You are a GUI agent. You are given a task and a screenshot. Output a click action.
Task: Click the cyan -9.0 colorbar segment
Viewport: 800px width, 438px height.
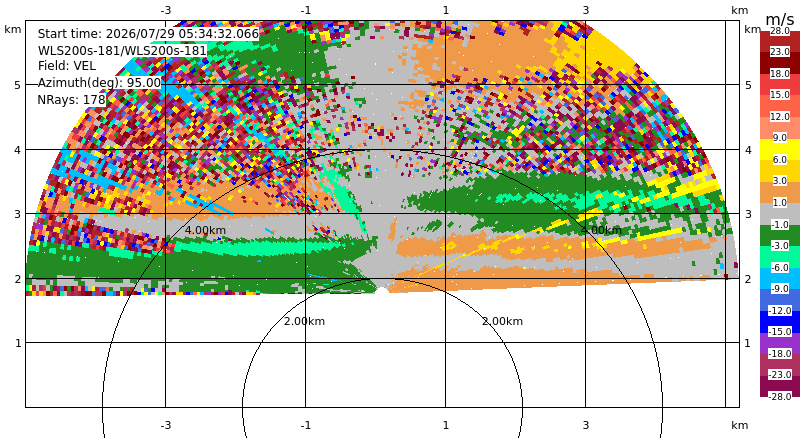coord(780,279)
